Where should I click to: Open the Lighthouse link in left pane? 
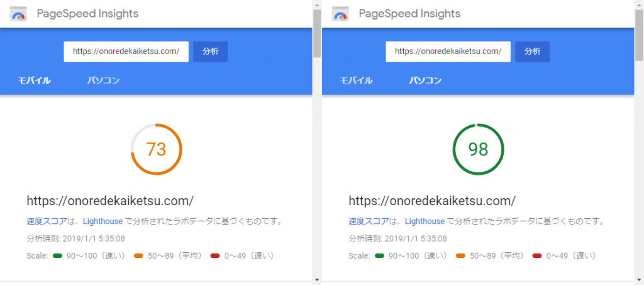(x=103, y=221)
